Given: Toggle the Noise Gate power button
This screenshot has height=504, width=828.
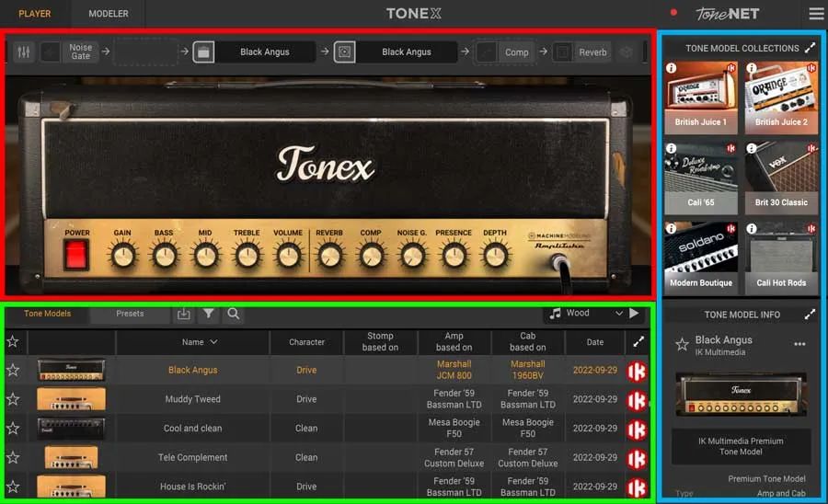Looking at the screenshot, I should 51,52.
